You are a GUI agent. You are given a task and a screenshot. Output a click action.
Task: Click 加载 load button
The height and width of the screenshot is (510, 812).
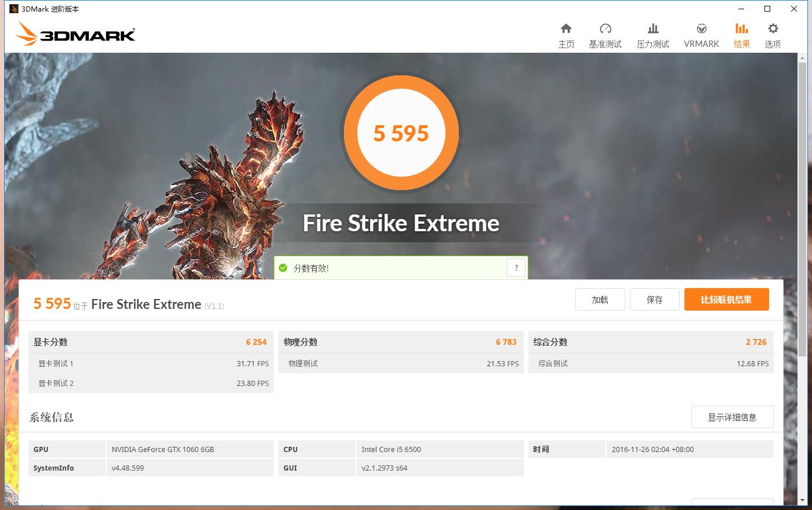(x=600, y=300)
